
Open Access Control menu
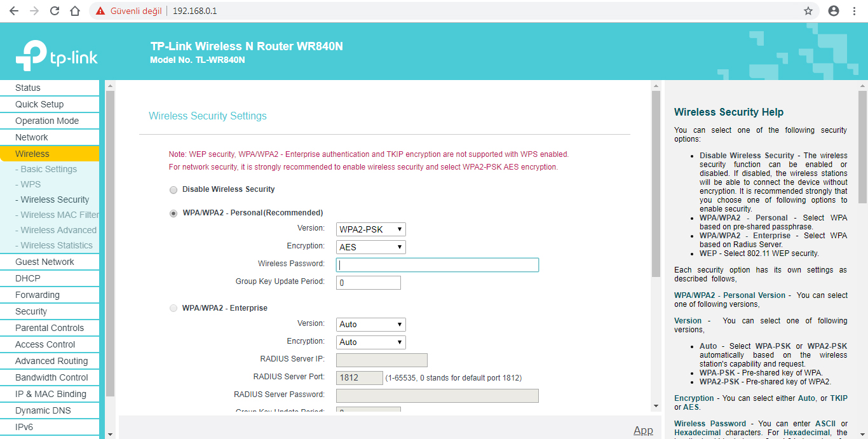pyautogui.click(x=50, y=344)
